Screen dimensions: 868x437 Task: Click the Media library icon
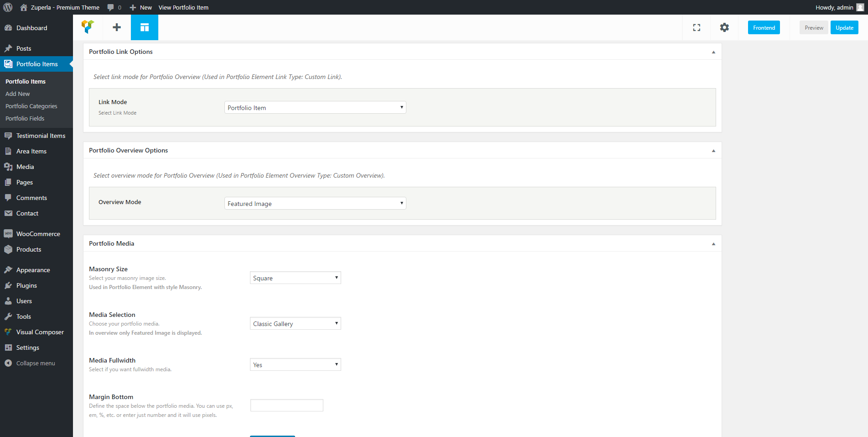[8, 167]
